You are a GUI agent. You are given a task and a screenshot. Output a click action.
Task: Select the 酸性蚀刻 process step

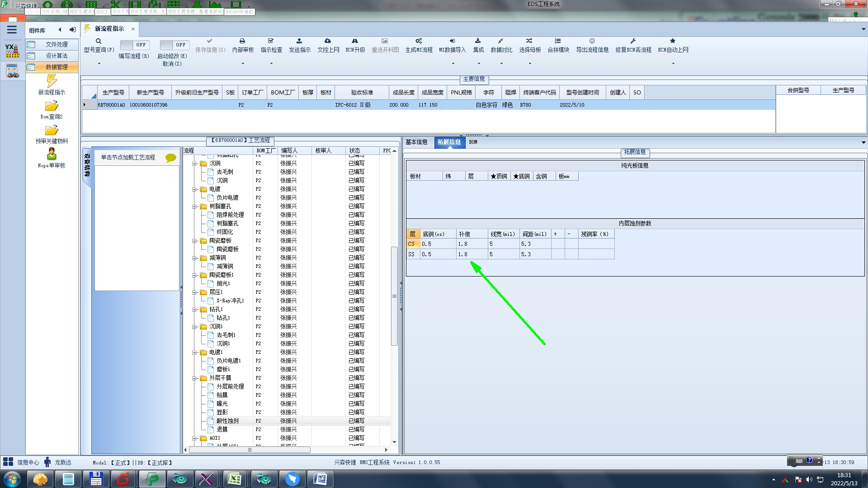pyautogui.click(x=227, y=421)
